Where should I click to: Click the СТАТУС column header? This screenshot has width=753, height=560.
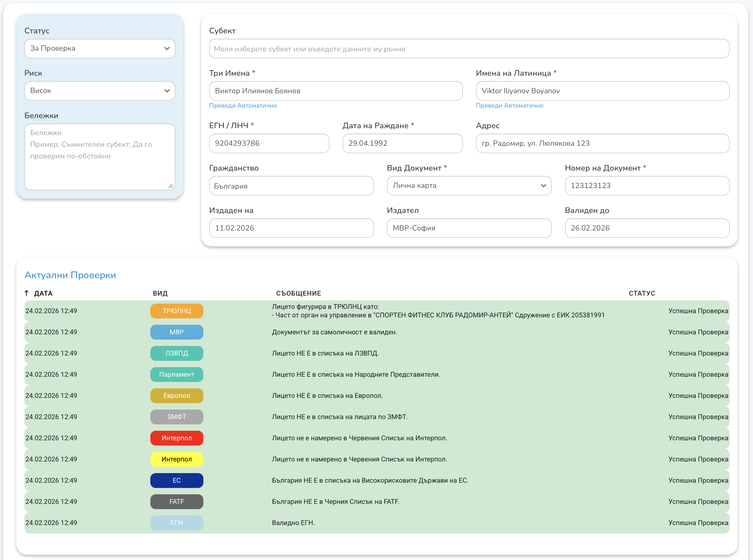642,293
